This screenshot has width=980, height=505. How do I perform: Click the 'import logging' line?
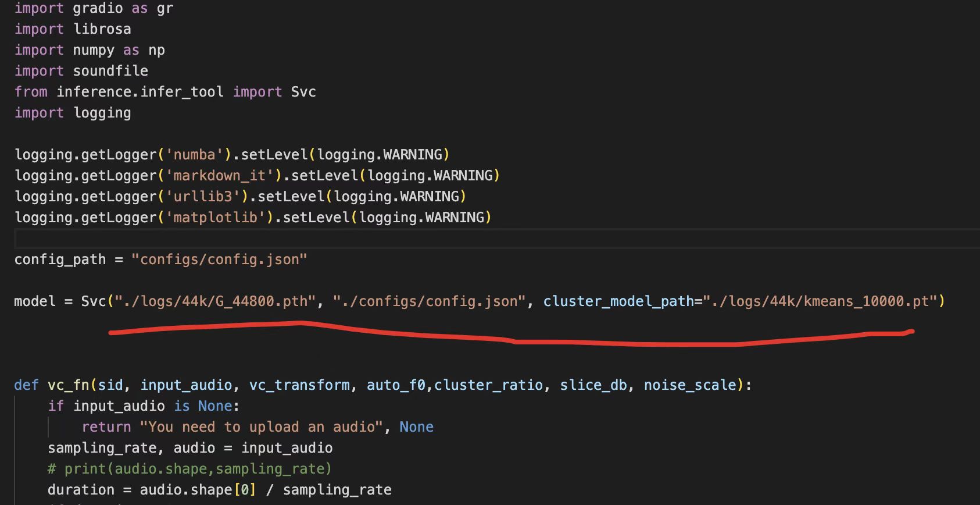point(73,113)
